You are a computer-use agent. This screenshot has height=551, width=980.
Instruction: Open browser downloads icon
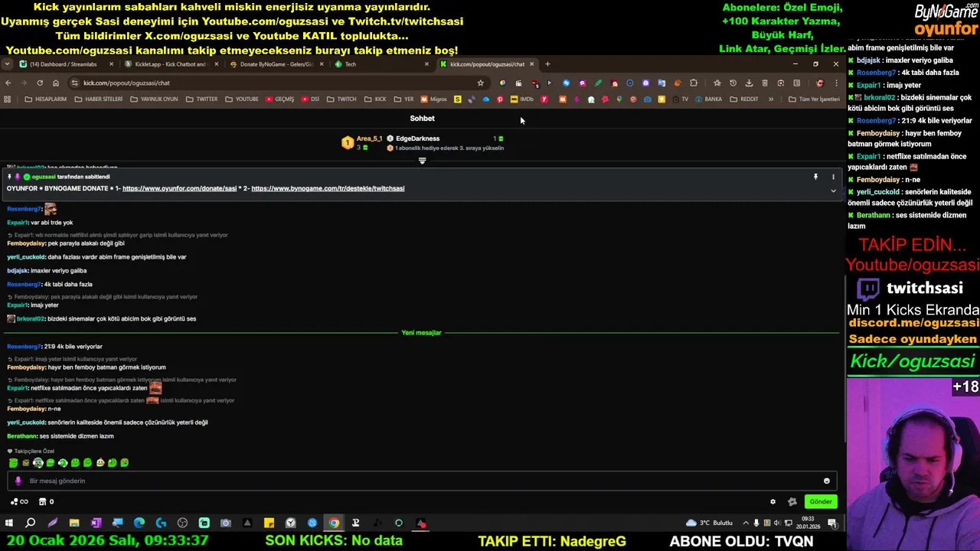click(x=749, y=83)
